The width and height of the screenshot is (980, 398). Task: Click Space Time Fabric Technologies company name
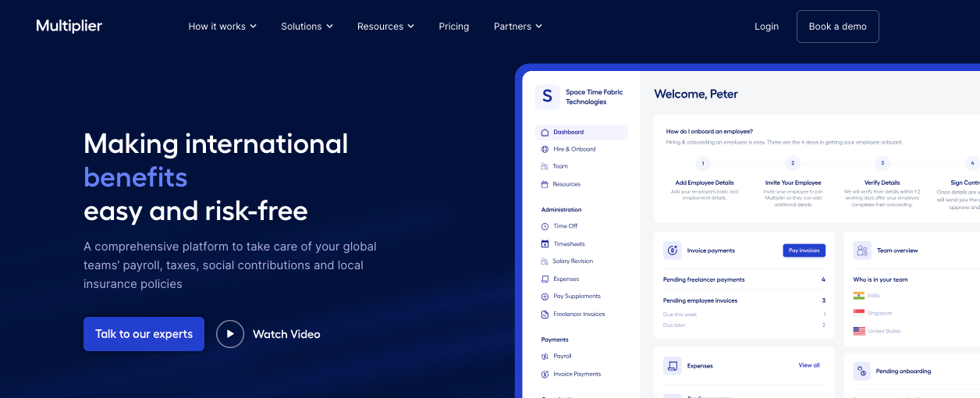click(595, 97)
